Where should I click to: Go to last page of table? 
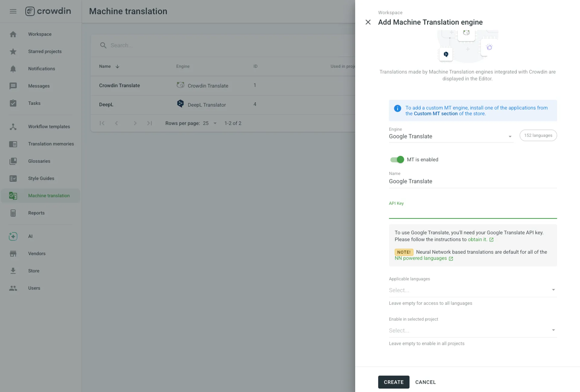(150, 123)
